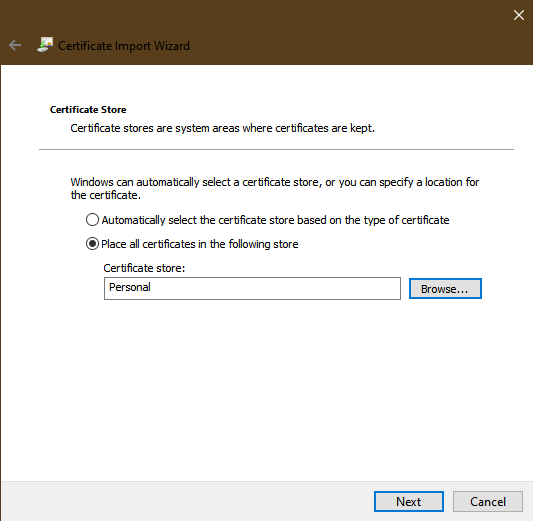
Task: Go back using the back arrow
Action: 15,45
